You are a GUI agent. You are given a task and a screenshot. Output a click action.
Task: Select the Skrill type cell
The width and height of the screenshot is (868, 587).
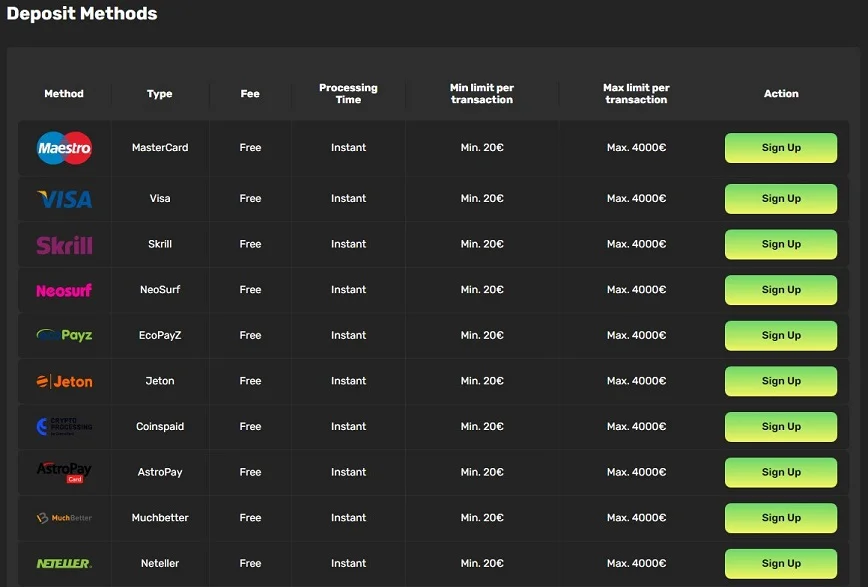click(160, 244)
